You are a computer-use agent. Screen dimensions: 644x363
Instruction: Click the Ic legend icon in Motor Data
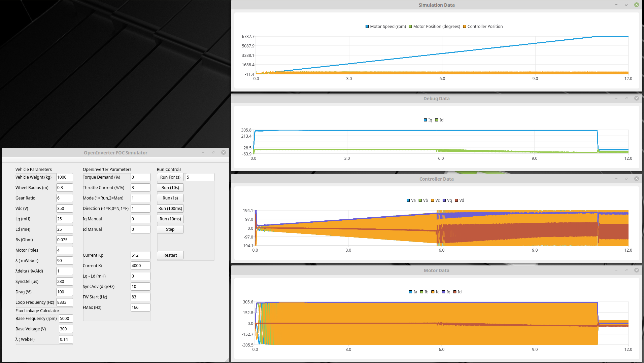pyautogui.click(x=433, y=292)
